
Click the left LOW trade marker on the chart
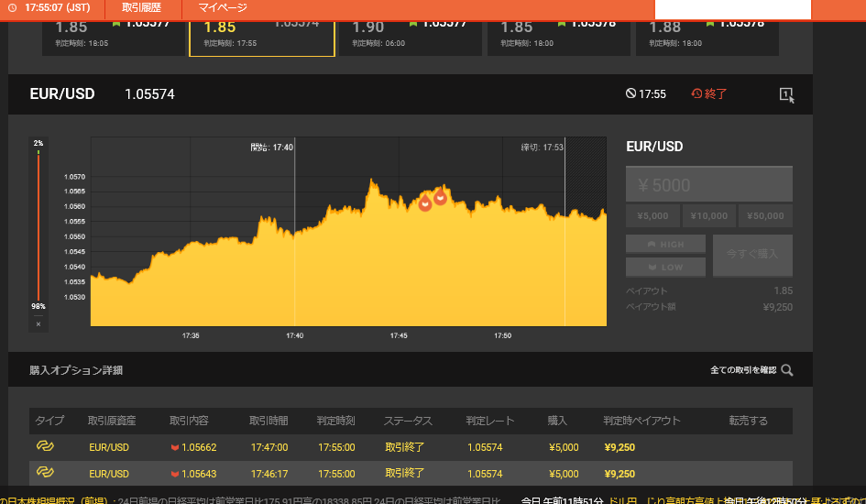425,204
